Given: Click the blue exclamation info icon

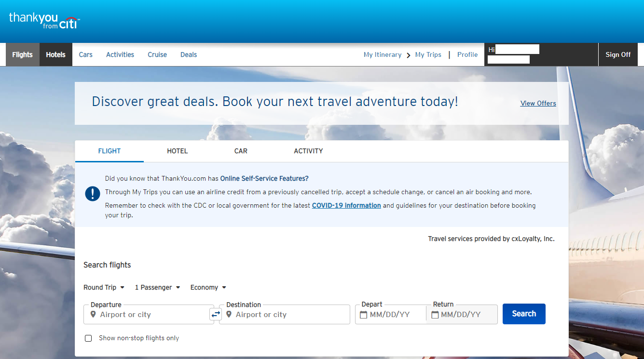Looking at the screenshot, I should coord(92,194).
